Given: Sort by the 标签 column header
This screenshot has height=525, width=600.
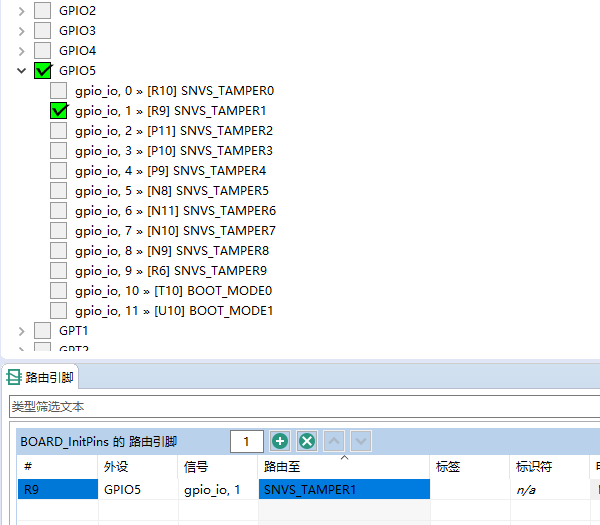Looking at the screenshot, I should [470, 466].
